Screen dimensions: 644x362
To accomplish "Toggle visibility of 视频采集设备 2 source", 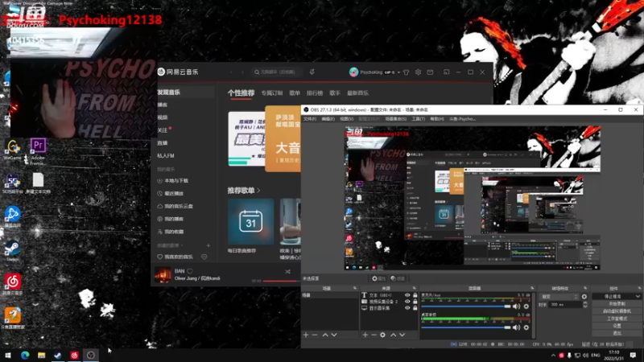I will [407, 302].
